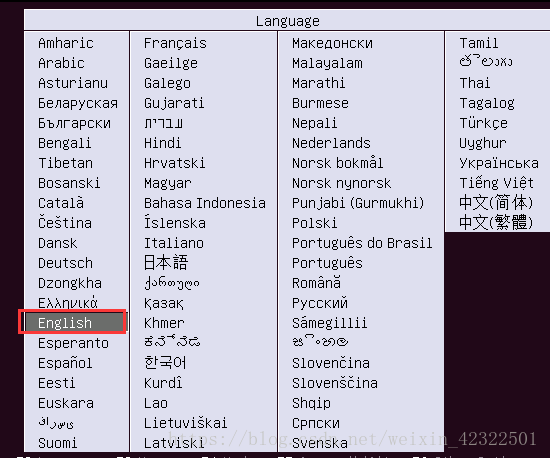Viewport: 550px width, 459px height.
Task: Select Italiano language option
Action: [x=174, y=243]
